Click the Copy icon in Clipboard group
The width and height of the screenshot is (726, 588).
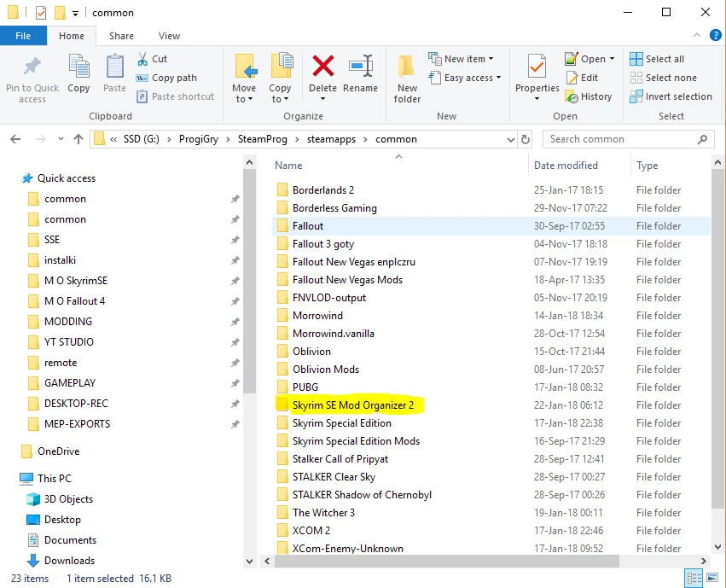point(78,67)
